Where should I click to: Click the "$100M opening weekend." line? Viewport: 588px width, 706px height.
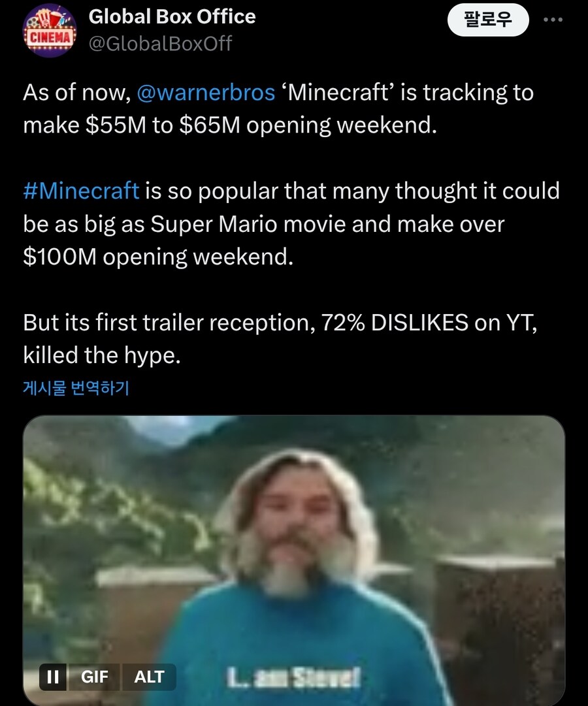click(158, 257)
